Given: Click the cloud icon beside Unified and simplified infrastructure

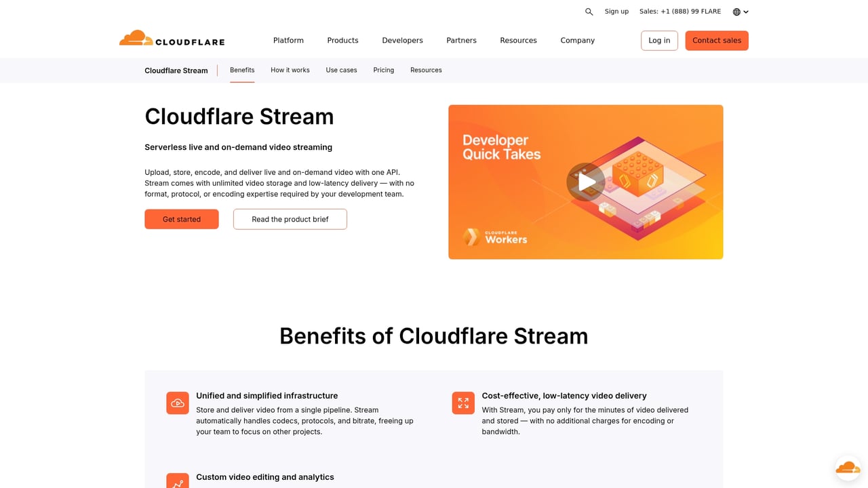Looking at the screenshot, I should coord(177,403).
